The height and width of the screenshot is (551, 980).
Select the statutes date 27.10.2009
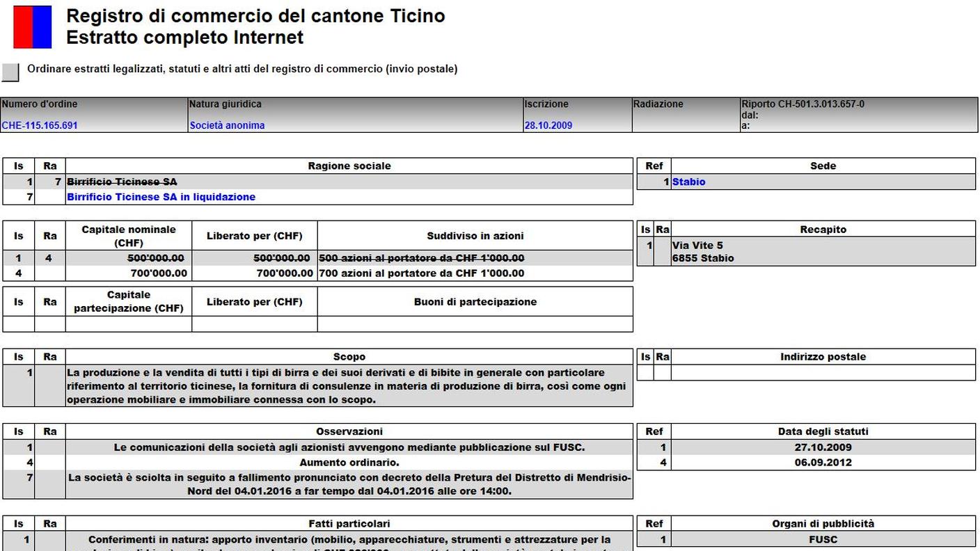pos(823,447)
